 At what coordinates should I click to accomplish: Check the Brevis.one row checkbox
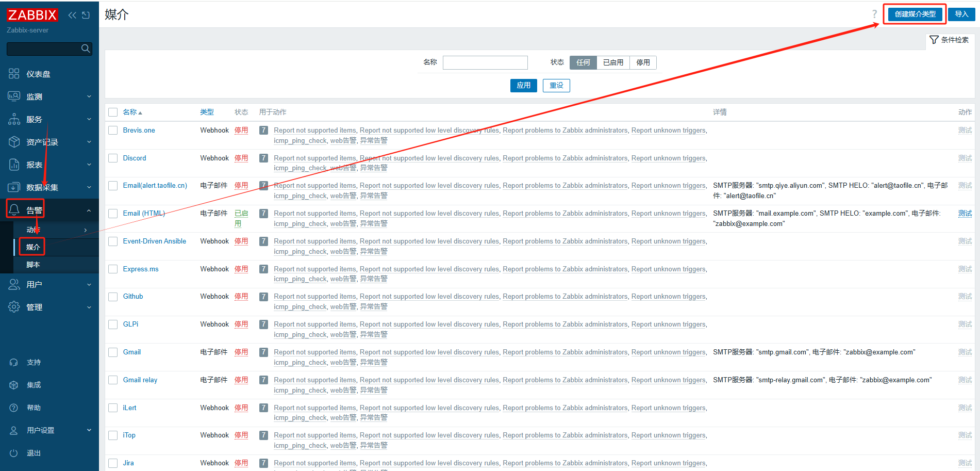tap(113, 131)
